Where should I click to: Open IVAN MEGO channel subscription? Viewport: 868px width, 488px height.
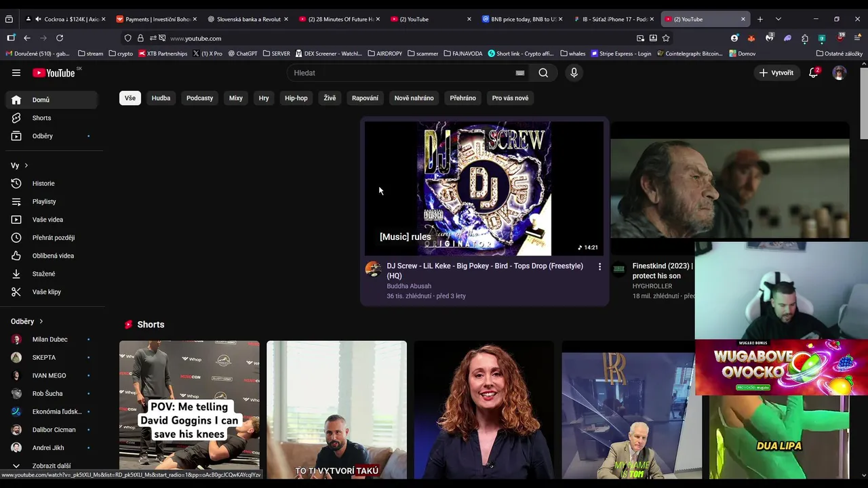52,375
